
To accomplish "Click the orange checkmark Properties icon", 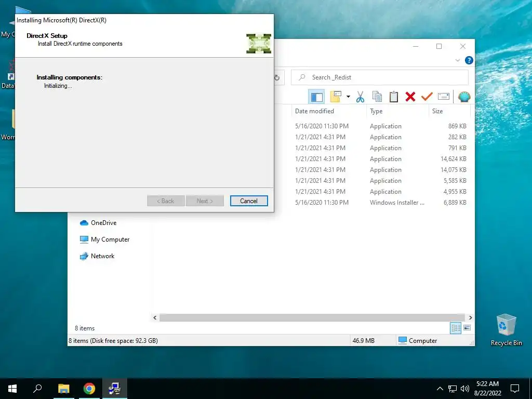I will pyautogui.click(x=427, y=97).
